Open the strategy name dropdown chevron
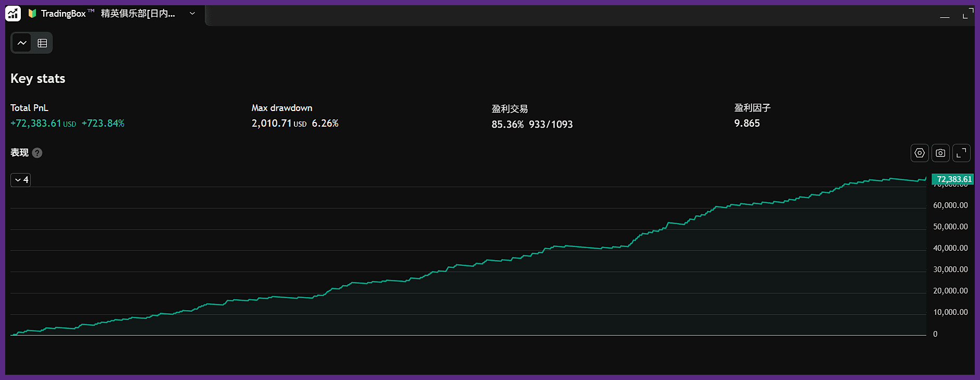 (x=192, y=14)
